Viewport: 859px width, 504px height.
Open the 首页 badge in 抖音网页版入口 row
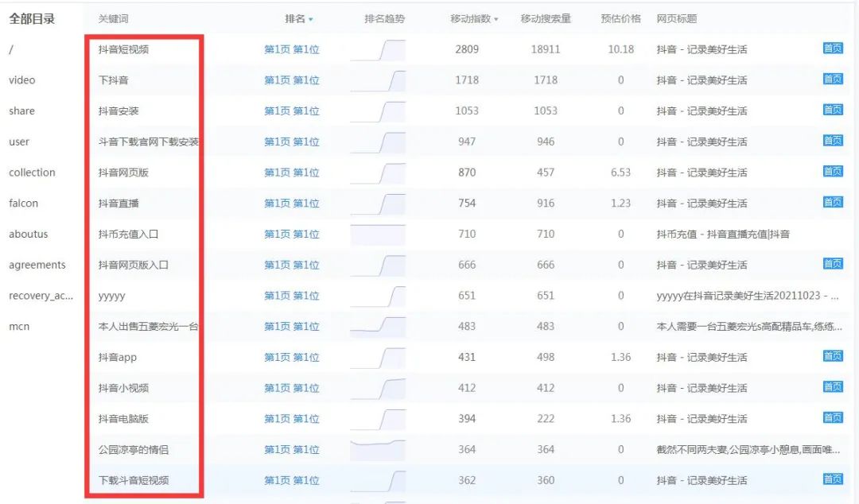pyautogui.click(x=833, y=263)
